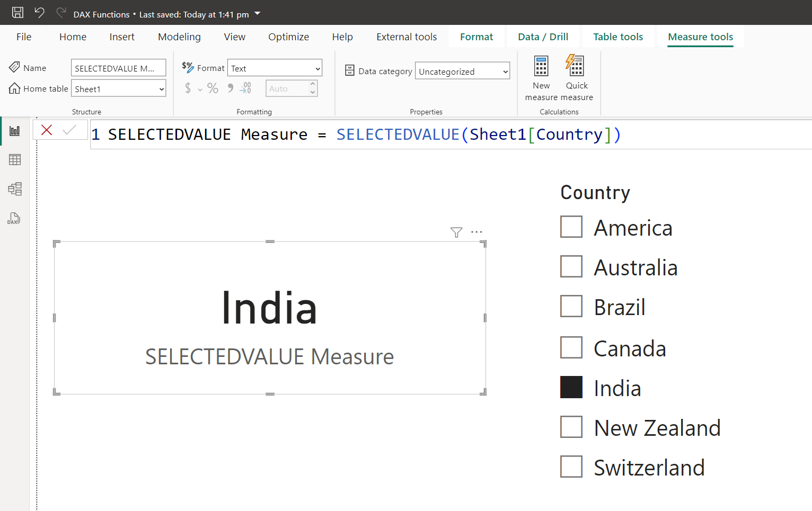Select Australia in the Country slicer
The height and width of the screenshot is (511, 812).
[x=571, y=266]
